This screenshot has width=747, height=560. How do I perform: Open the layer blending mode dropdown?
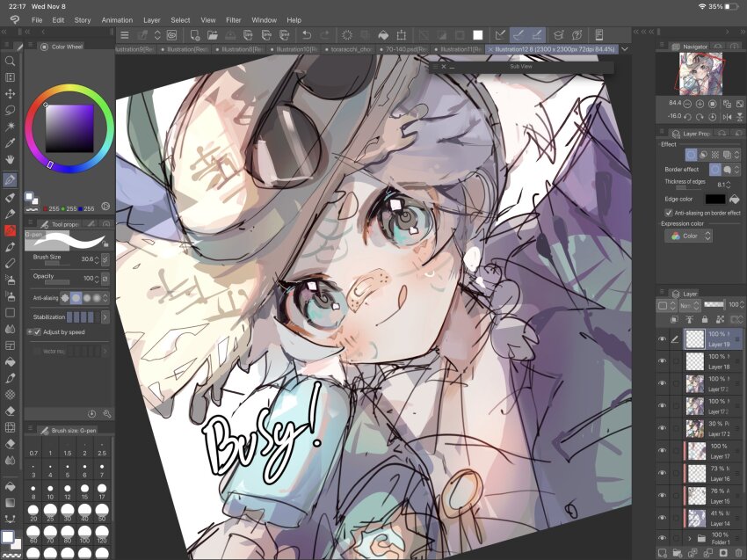coord(689,305)
